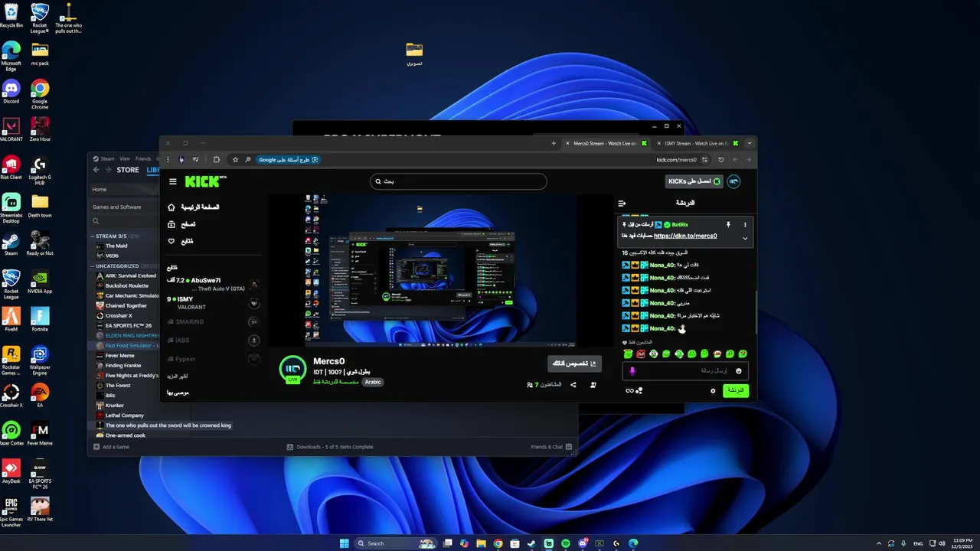Click the Ask Google button in toolbar
This screenshot has height=551, width=980.
click(x=288, y=160)
